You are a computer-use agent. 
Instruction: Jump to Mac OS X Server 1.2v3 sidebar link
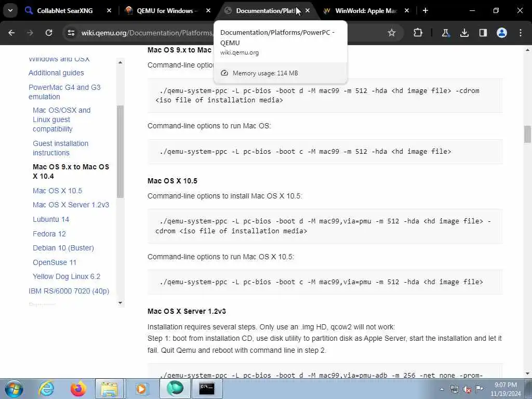coord(71,205)
